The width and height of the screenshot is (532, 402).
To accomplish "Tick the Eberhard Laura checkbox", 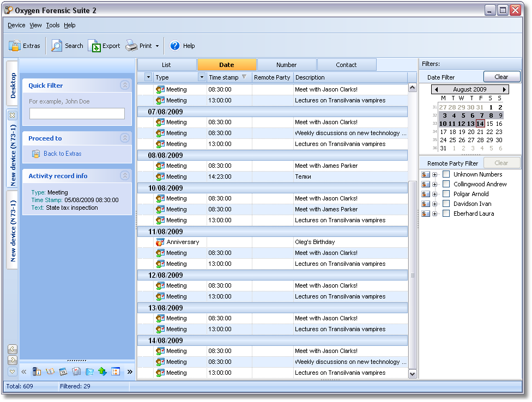I will (446, 214).
